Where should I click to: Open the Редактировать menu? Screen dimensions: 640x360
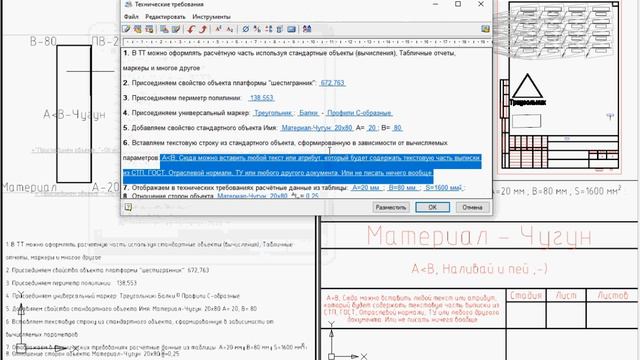[x=165, y=17]
